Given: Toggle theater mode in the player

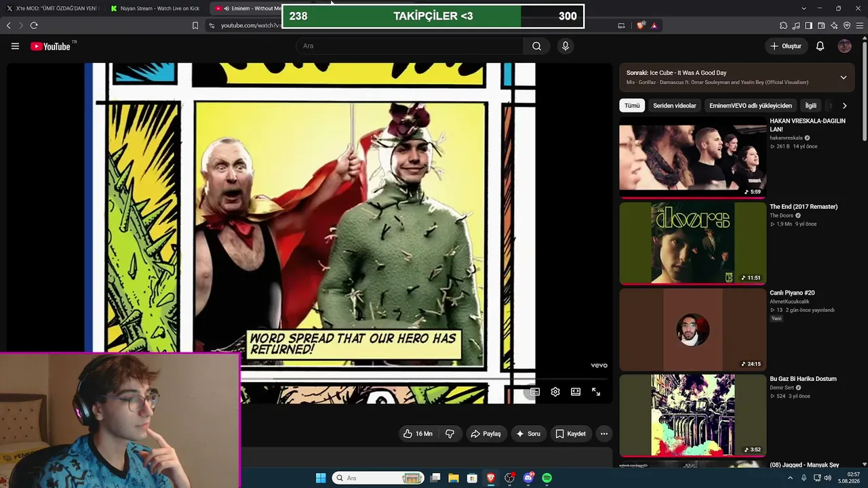Looking at the screenshot, I should [x=576, y=392].
